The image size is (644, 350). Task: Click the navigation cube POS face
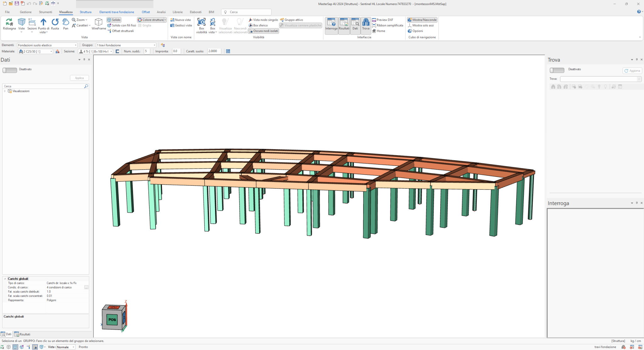tap(112, 320)
